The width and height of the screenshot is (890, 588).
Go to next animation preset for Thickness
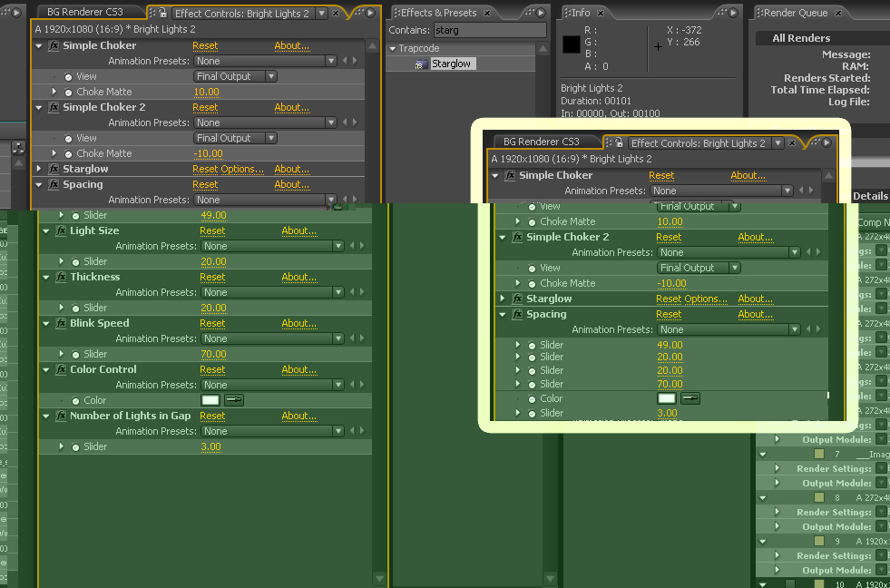[362, 293]
